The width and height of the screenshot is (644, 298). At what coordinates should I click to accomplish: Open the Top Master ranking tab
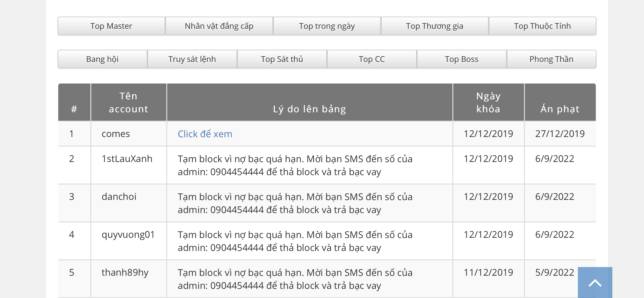[x=111, y=26]
